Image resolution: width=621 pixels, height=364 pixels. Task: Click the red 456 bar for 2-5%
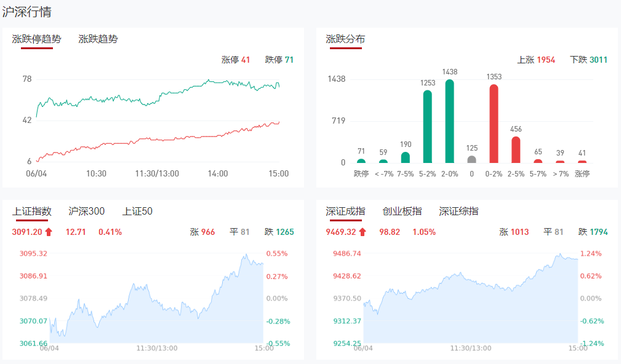[516, 150]
